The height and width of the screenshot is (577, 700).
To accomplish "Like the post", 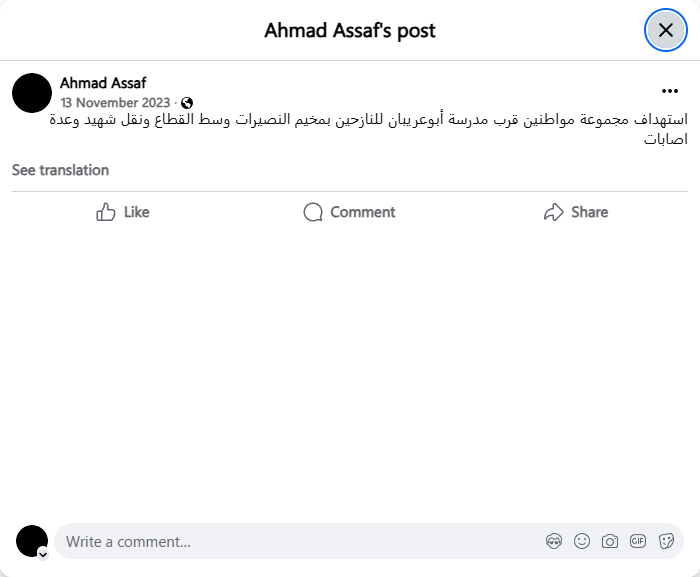I will [x=123, y=212].
